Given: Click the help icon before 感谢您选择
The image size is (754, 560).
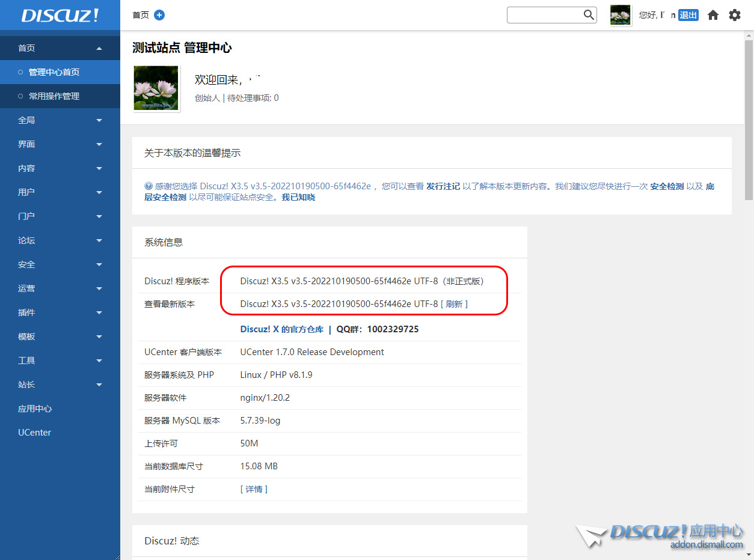Looking at the screenshot, I should (149, 186).
